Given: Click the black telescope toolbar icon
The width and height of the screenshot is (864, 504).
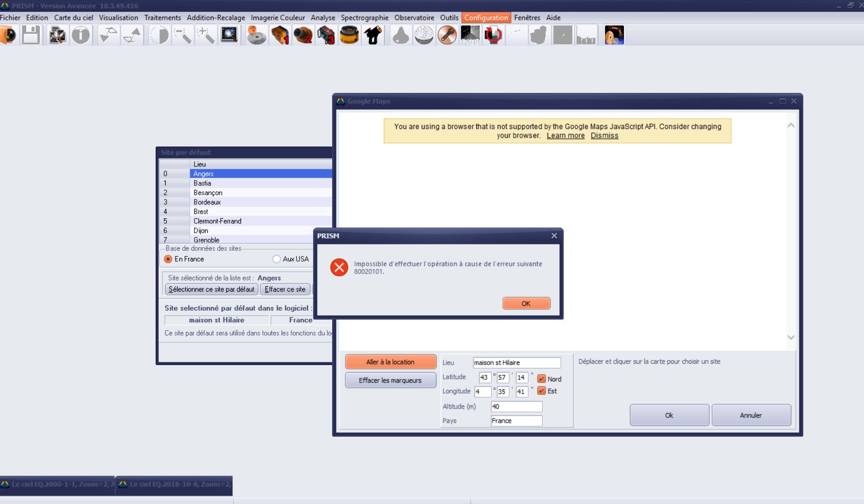Looking at the screenshot, I should tap(373, 36).
